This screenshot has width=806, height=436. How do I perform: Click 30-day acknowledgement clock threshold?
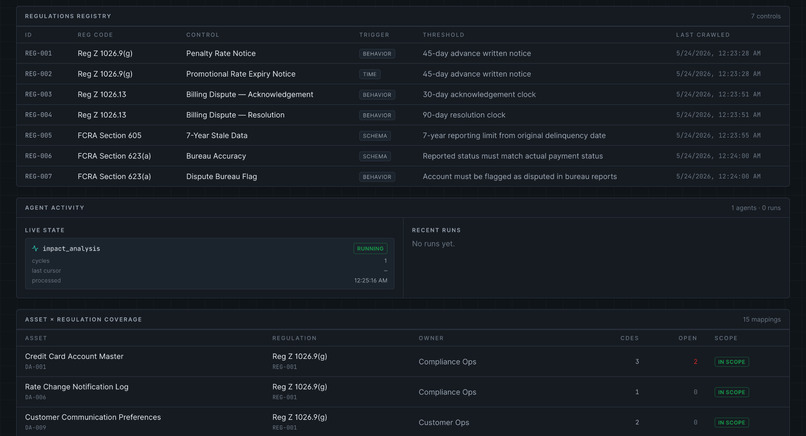click(x=479, y=95)
